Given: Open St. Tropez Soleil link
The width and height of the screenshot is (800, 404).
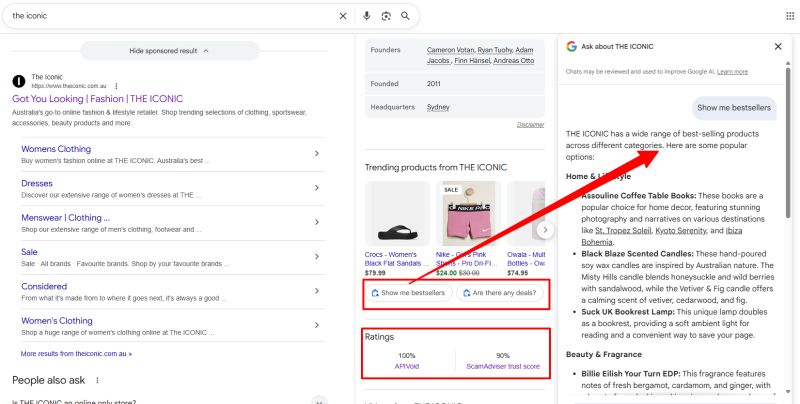Looking at the screenshot, I should pyautogui.click(x=623, y=231).
